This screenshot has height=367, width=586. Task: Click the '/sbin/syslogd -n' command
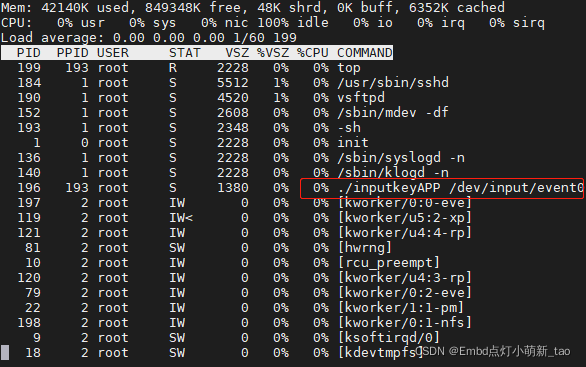401,158
